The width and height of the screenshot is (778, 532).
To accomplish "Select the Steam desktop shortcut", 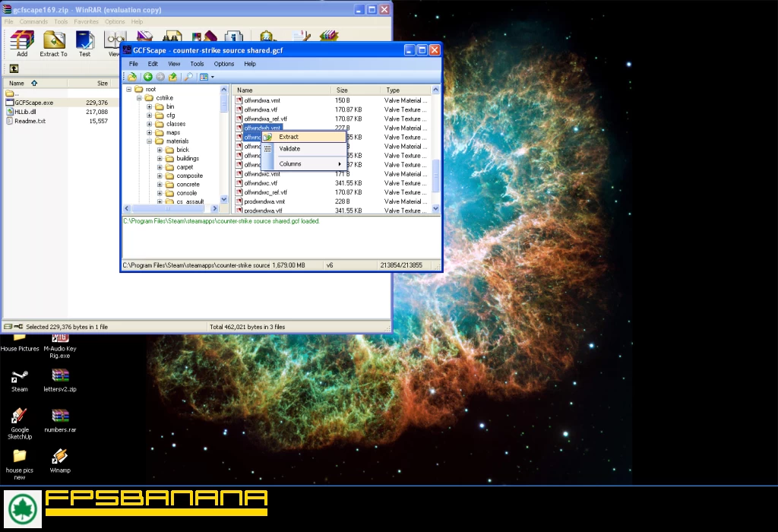I will tap(19, 378).
